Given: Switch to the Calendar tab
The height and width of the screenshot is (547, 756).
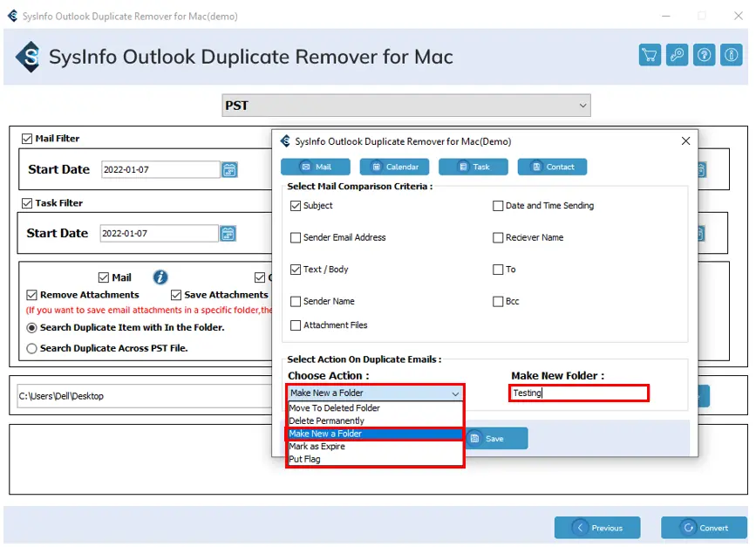Looking at the screenshot, I should point(394,167).
